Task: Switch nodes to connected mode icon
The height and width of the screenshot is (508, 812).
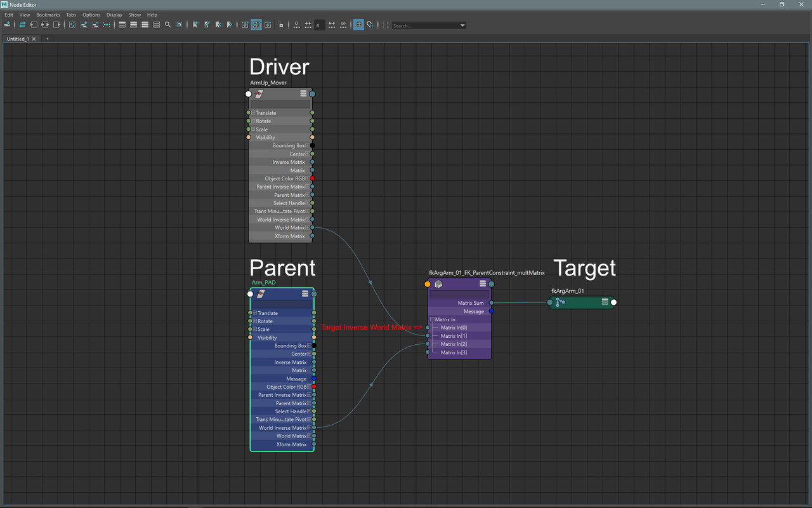Action: (133, 25)
